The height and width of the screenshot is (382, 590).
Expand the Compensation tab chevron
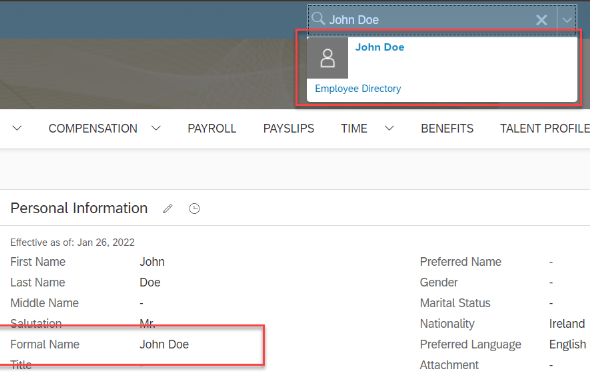click(156, 129)
